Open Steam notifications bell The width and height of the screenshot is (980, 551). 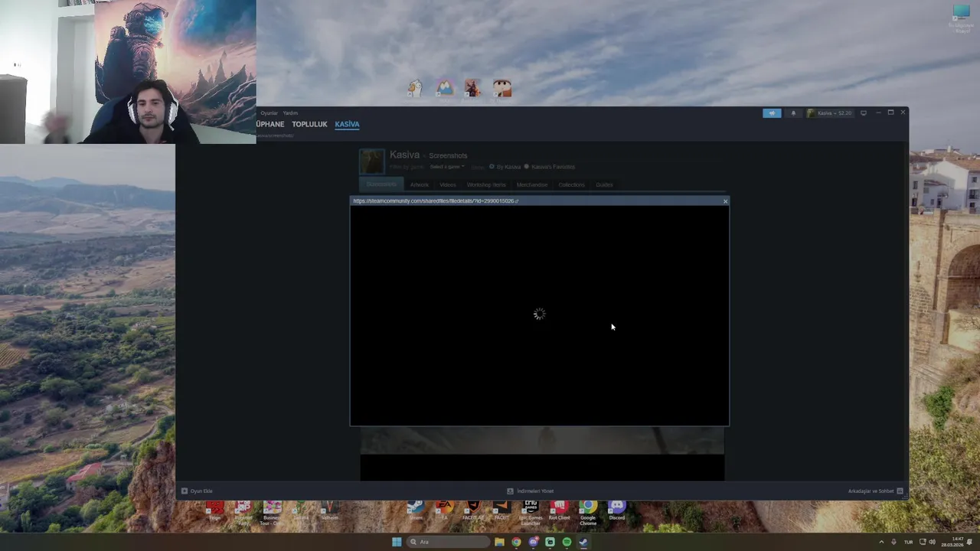click(793, 113)
